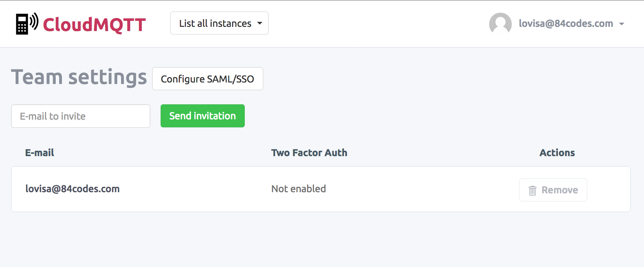Remove the lovisa@84codes.com team member

coord(553,190)
